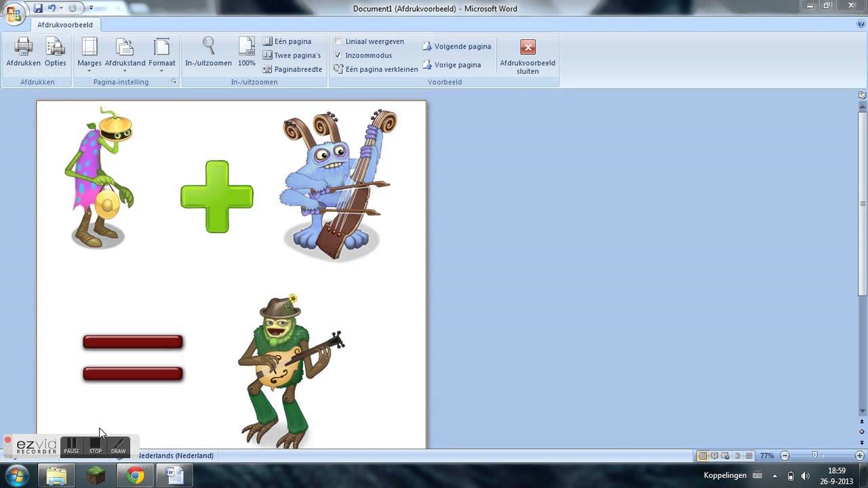Screen dimensions: 868x488
Task: Set zoom to 100%
Action: coord(247,52)
